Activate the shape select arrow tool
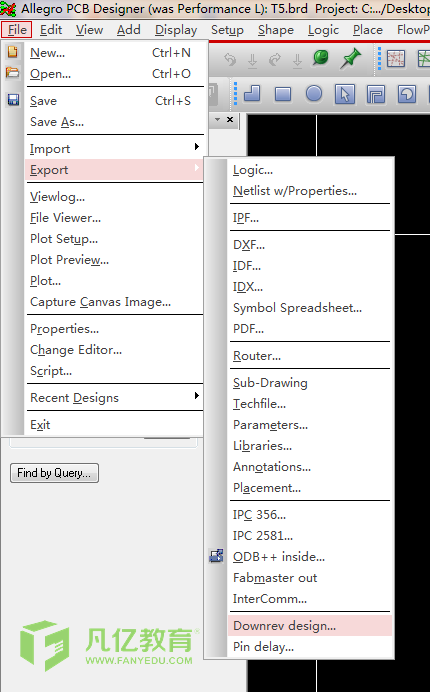Viewport: 430px width, 692px height. [x=345, y=94]
